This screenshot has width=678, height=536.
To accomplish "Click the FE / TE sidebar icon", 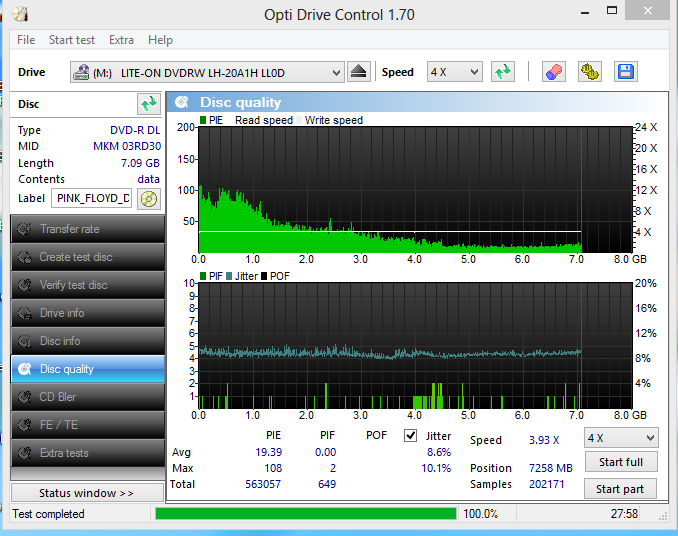I will pyautogui.click(x=25, y=425).
